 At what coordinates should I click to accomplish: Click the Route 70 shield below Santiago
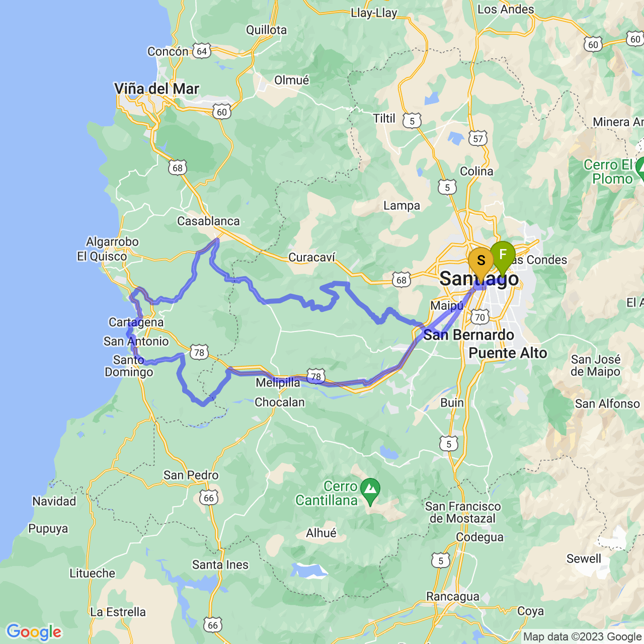pyautogui.click(x=480, y=317)
